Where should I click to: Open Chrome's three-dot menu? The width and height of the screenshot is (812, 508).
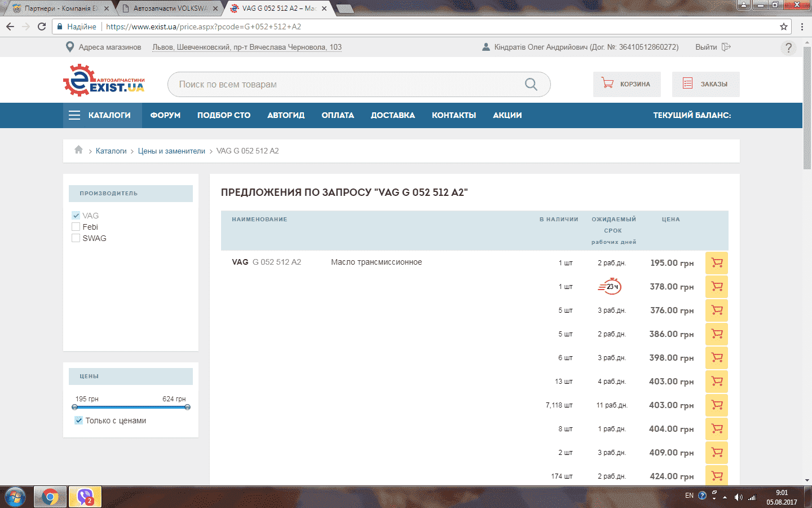point(802,27)
